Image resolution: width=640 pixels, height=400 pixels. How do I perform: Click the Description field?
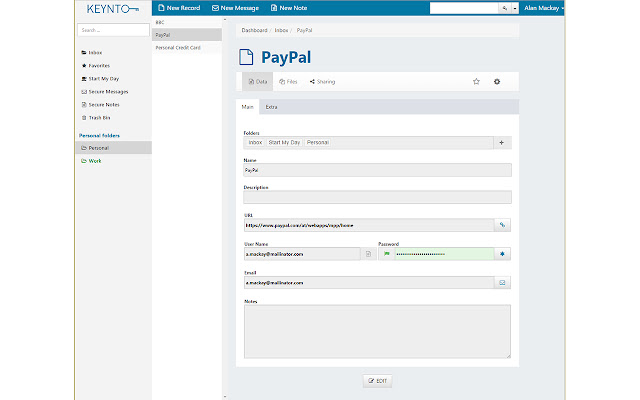click(x=377, y=197)
